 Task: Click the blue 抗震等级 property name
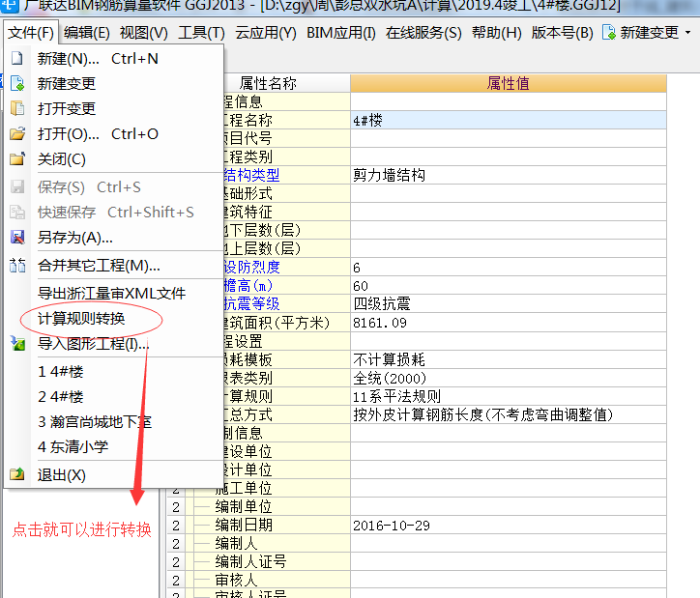click(251, 303)
